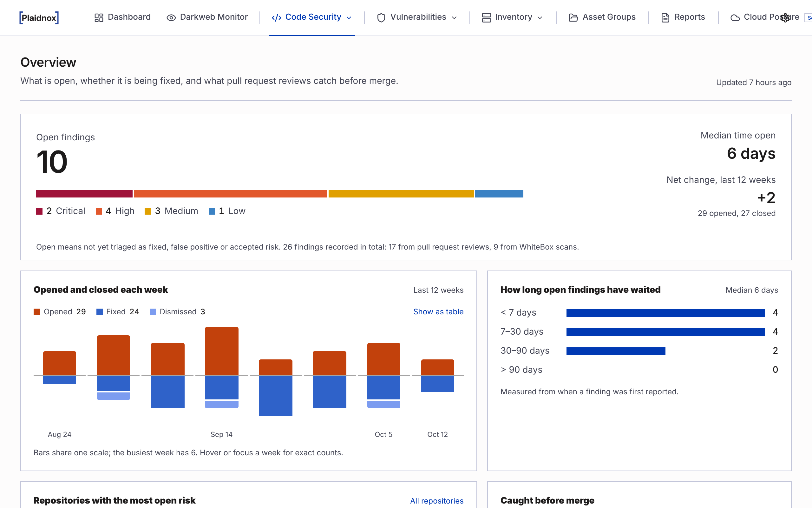The image size is (812, 508).
Task: Click the Dismissed legend swatch
Action: [153, 312]
